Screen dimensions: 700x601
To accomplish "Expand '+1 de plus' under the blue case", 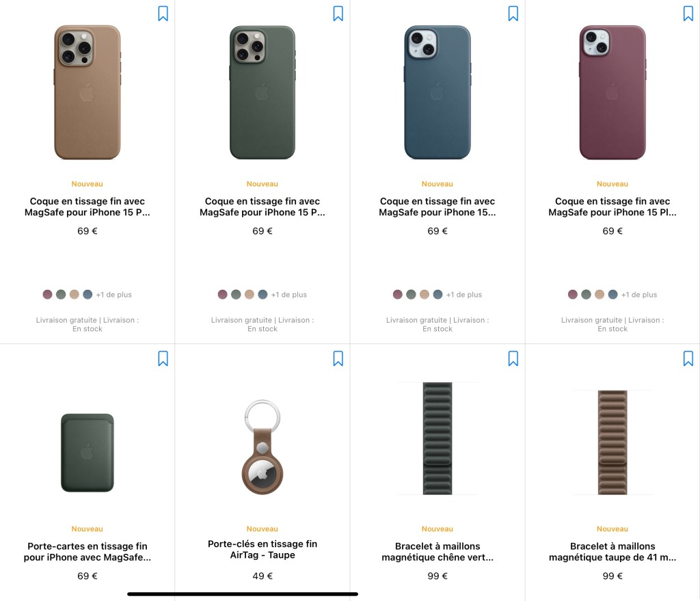I will tap(464, 295).
